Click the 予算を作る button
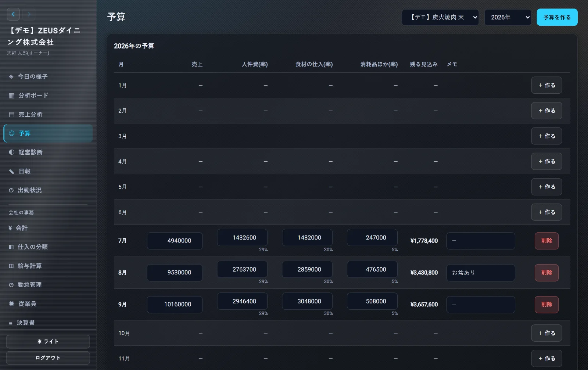 (557, 17)
